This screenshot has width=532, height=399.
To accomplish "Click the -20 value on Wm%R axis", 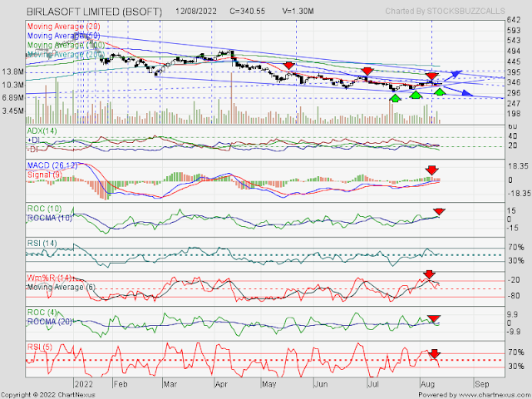I will pos(514,279).
